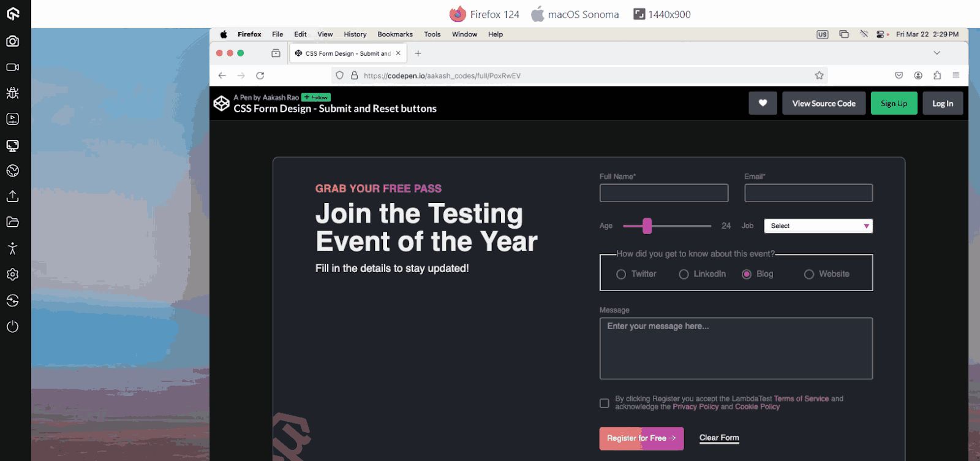Viewport: 980px width, 461px height.
Task: Bookmark this page with the star icon
Action: [x=820, y=75]
